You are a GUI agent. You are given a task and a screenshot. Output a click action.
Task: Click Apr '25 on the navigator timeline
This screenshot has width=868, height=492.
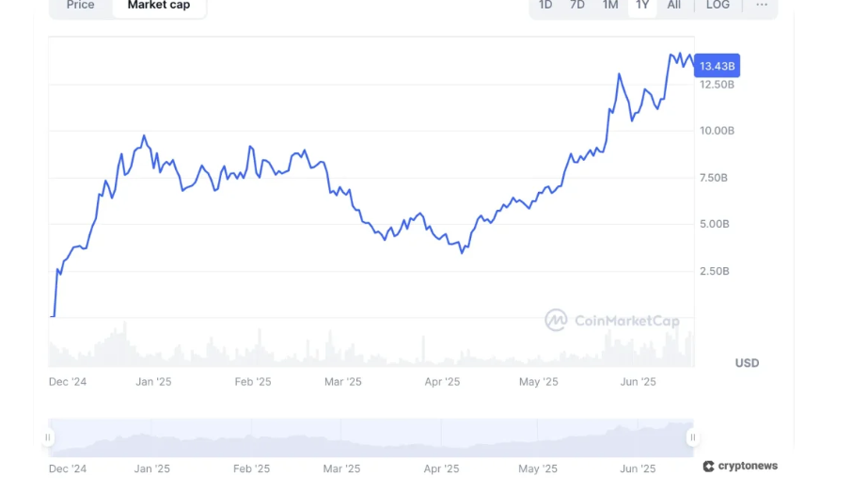pos(441,468)
